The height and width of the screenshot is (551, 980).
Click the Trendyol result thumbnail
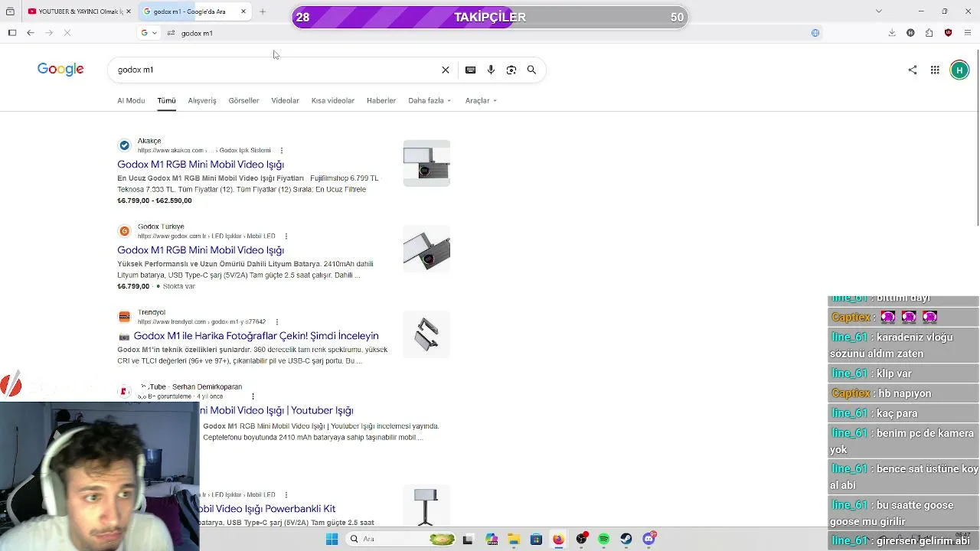pyautogui.click(x=426, y=334)
